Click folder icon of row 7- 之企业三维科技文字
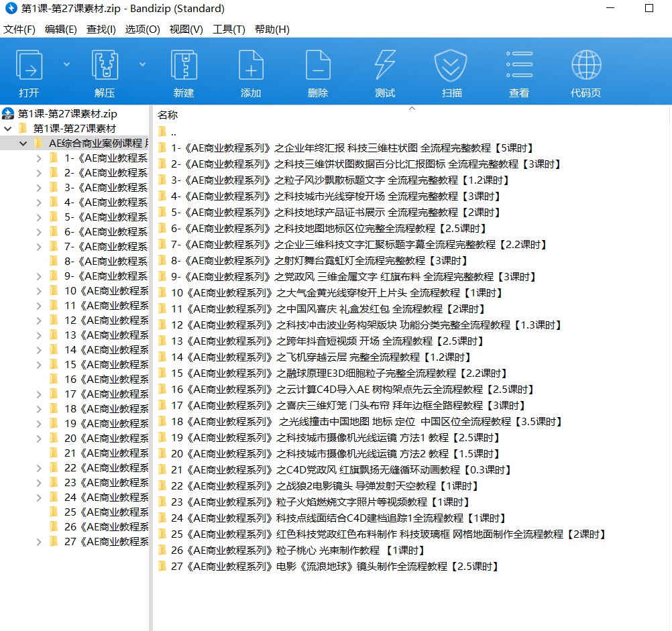Image resolution: width=672 pixels, height=631 pixels. click(162, 245)
